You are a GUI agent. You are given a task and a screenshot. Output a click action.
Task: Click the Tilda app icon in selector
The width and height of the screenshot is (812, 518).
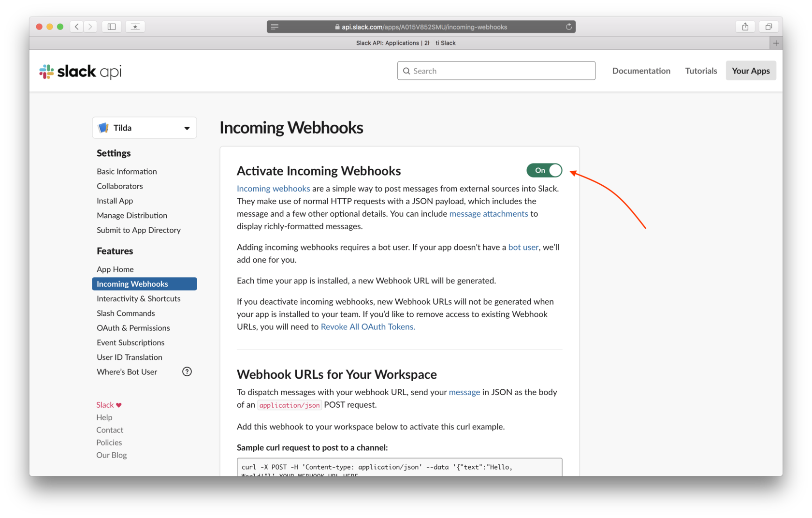103,128
